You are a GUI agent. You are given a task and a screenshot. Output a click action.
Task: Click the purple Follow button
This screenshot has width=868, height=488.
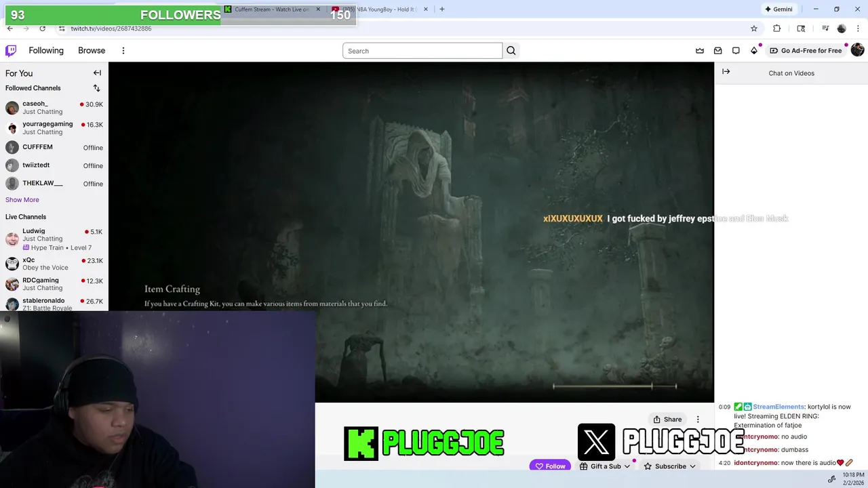click(550, 466)
